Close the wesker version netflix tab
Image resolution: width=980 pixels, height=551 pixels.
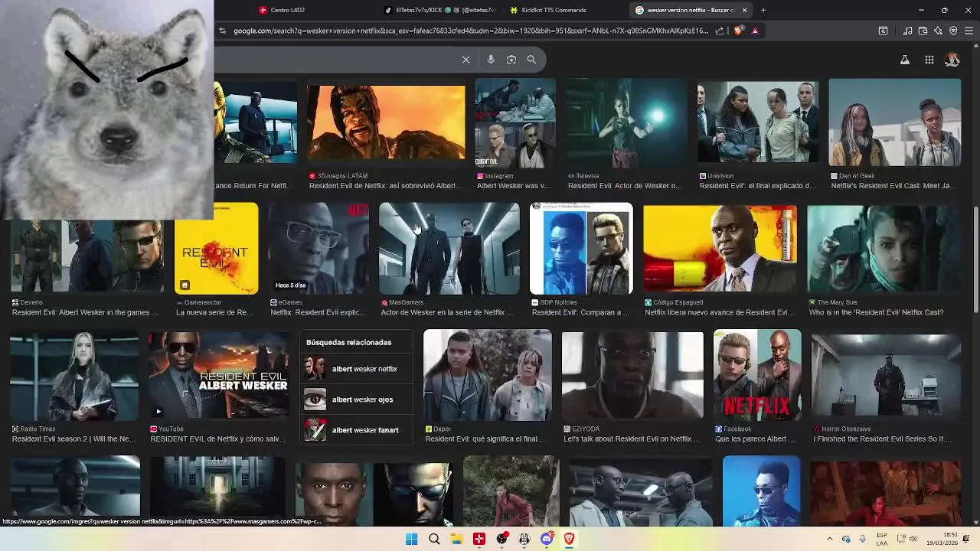point(744,10)
